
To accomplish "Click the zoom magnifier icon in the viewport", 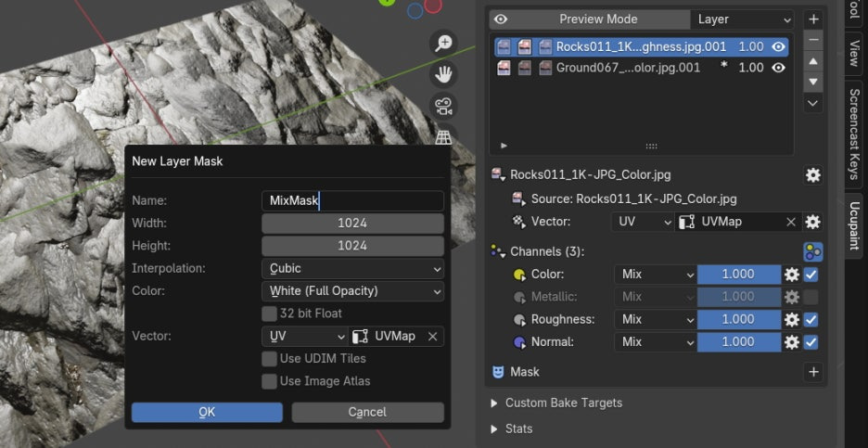I will 443,44.
